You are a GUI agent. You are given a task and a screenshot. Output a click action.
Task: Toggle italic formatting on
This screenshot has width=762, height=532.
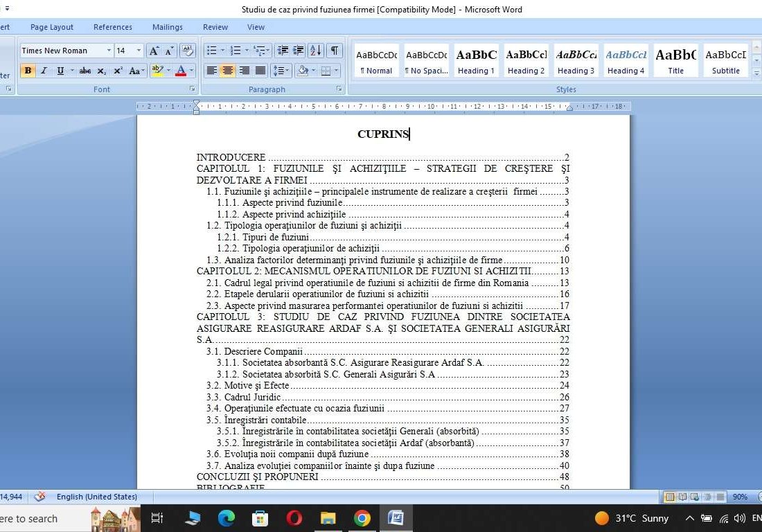tap(43, 71)
